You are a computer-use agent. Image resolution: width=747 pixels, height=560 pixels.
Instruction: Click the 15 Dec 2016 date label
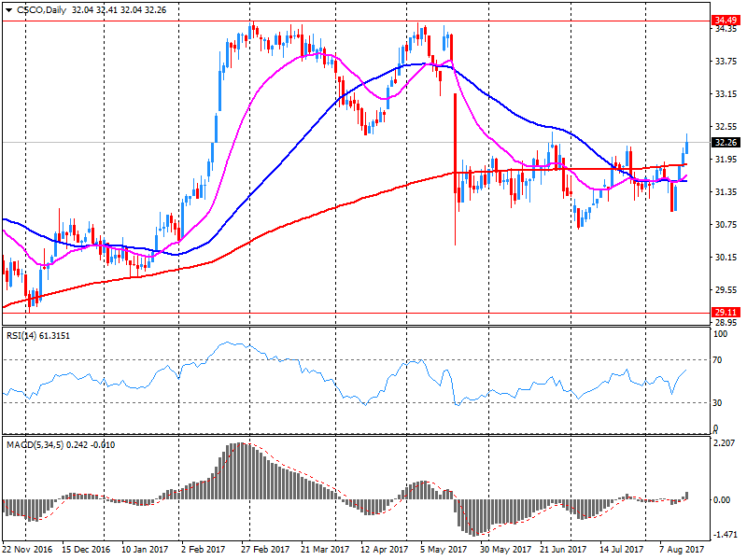click(86, 550)
